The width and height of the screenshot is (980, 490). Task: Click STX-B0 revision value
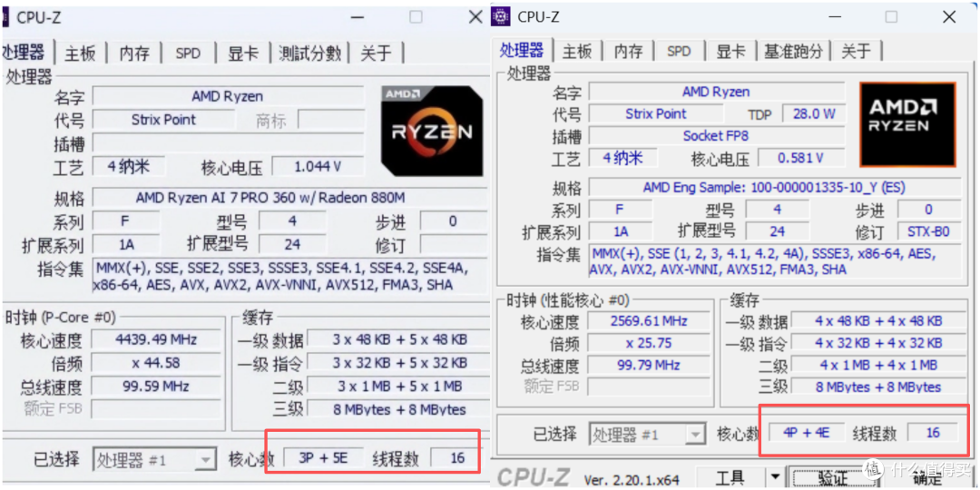point(929,232)
